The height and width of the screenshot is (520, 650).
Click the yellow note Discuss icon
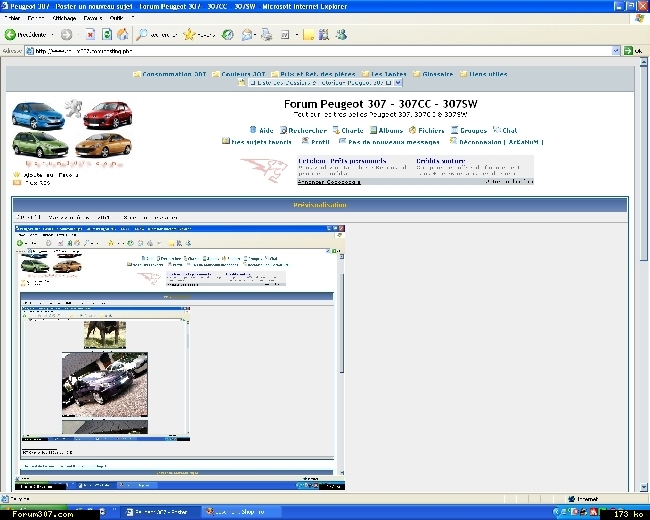click(x=308, y=35)
